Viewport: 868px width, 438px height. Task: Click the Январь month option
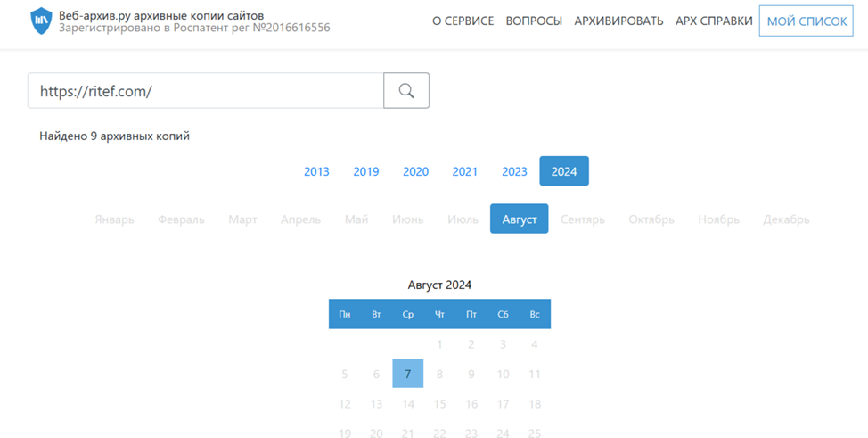(x=115, y=219)
